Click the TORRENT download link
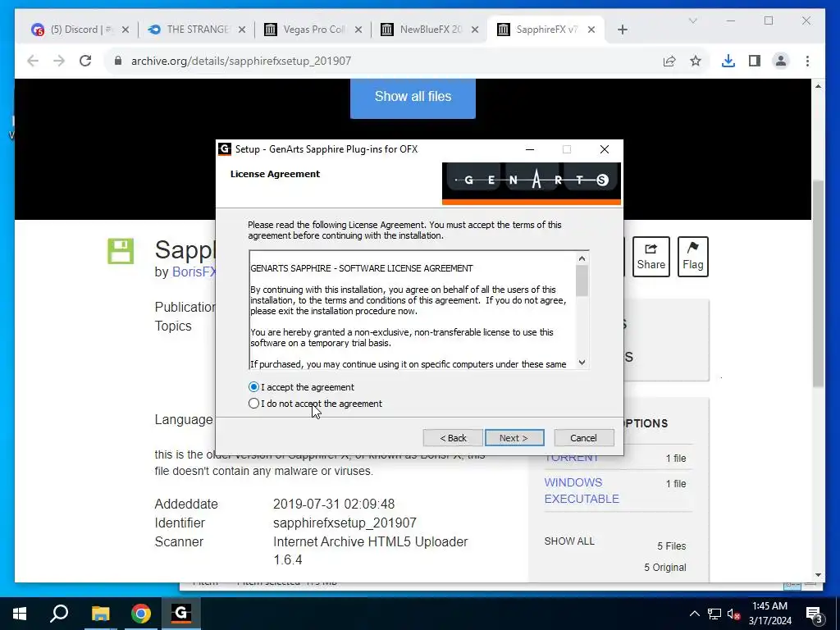840x630 pixels. pos(571,458)
